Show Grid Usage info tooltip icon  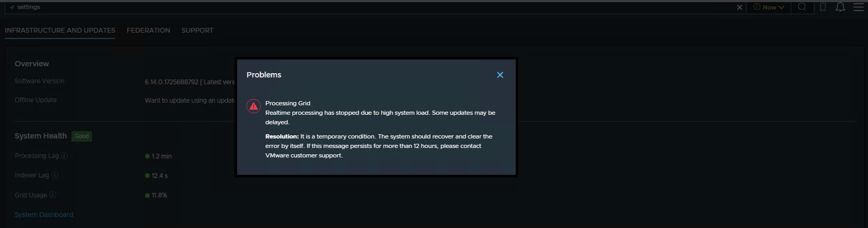pos(53,195)
